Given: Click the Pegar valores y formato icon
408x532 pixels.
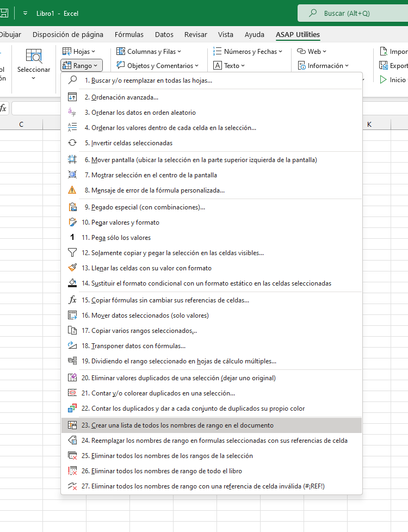Looking at the screenshot, I should (x=72, y=222).
